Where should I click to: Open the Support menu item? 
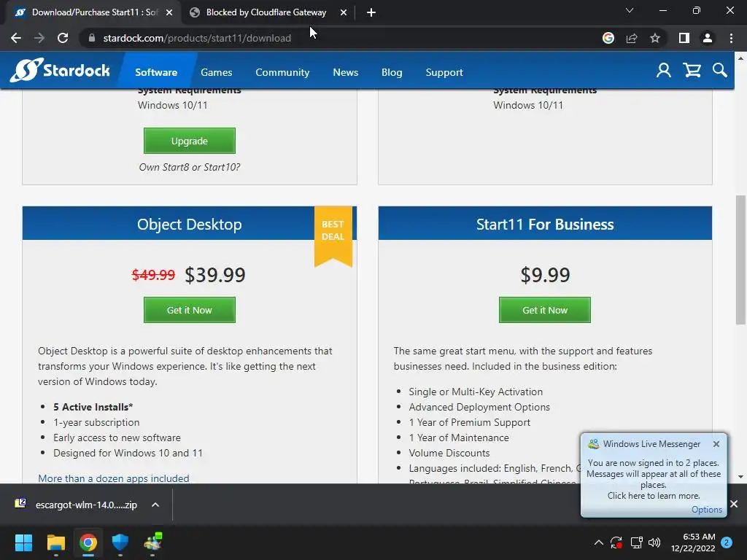click(x=444, y=72)
